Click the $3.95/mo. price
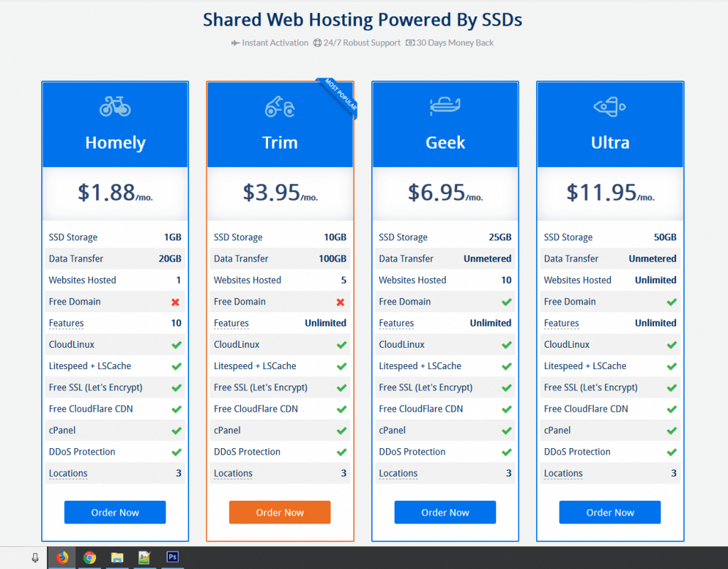The width and height of the screenshot is (728, 569). 280,192
